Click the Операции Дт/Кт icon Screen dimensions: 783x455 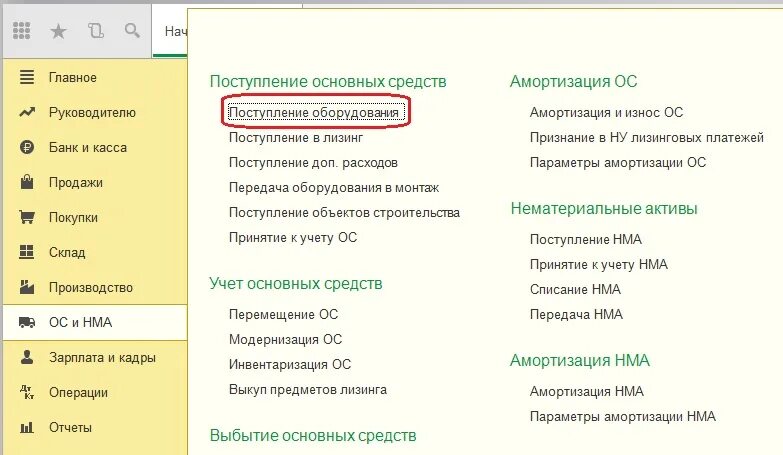click(27, 392)
